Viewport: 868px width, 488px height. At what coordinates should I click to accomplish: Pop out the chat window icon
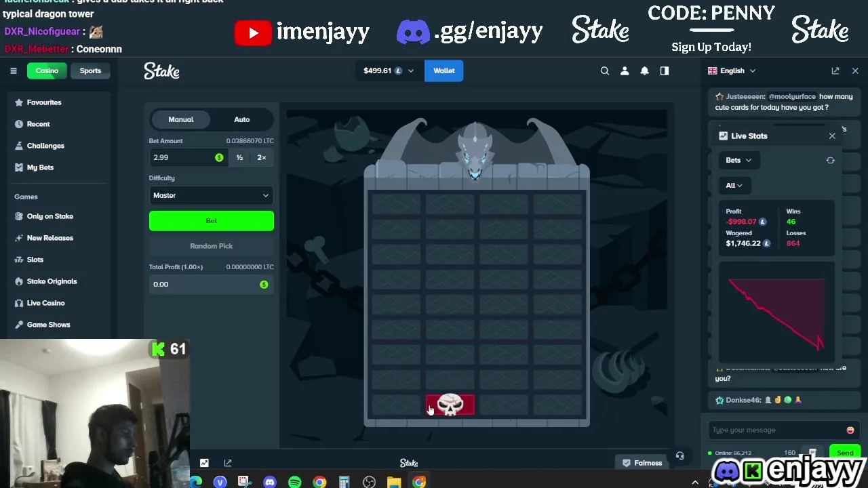(835, 70)
